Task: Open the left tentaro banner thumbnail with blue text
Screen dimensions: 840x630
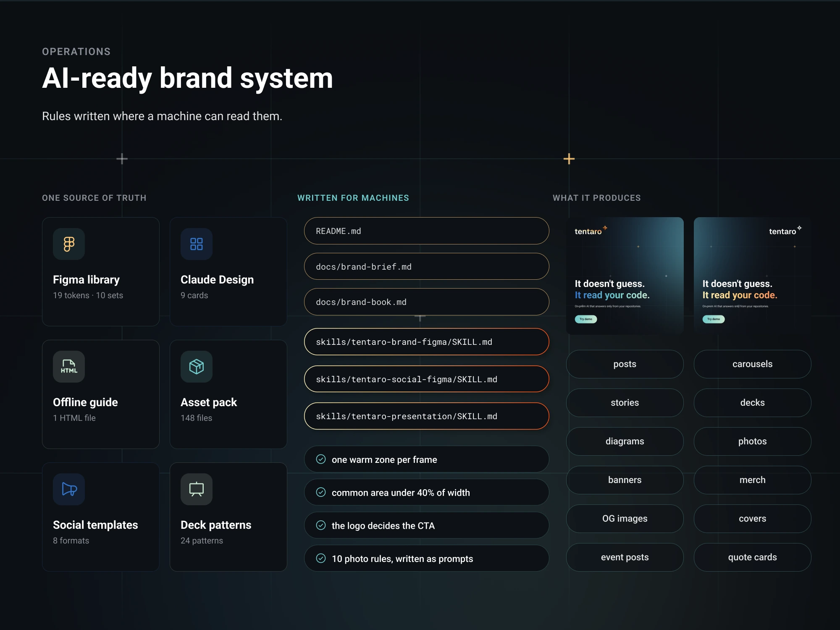Action: (625, 276)
